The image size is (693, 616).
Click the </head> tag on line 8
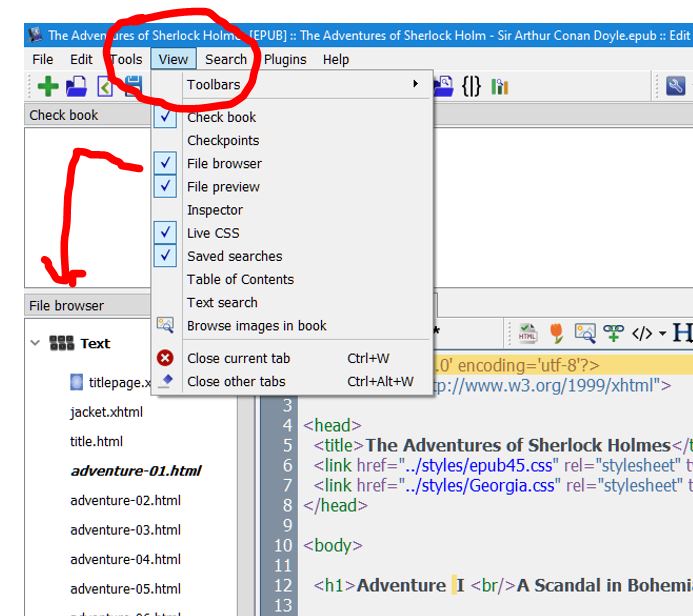[x=335, y=506]
